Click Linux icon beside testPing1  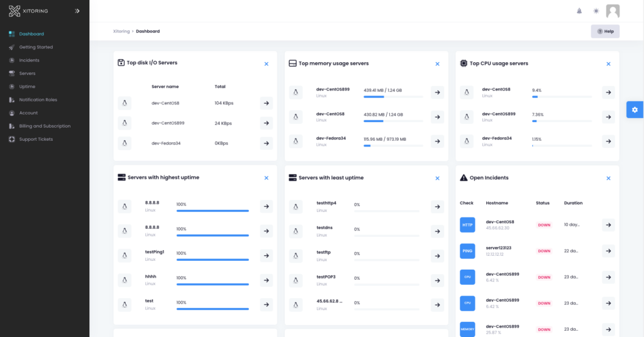(x=125, y=256)
